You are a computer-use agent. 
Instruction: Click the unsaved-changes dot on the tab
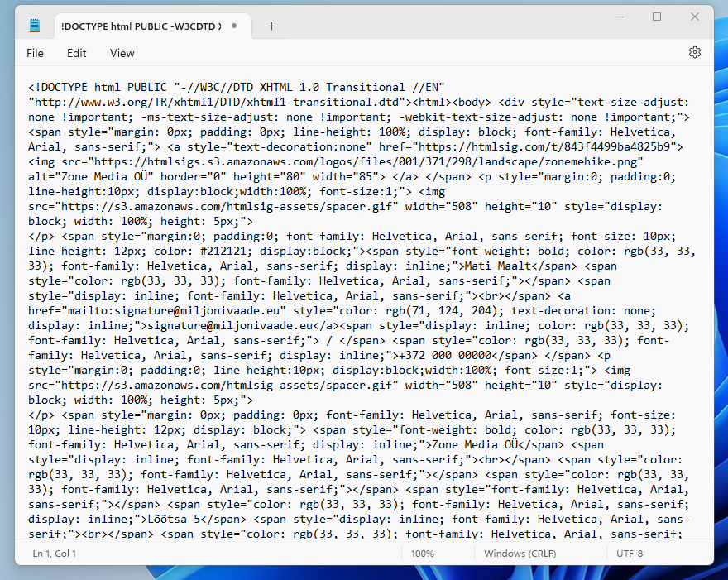[x=234, y=26]
